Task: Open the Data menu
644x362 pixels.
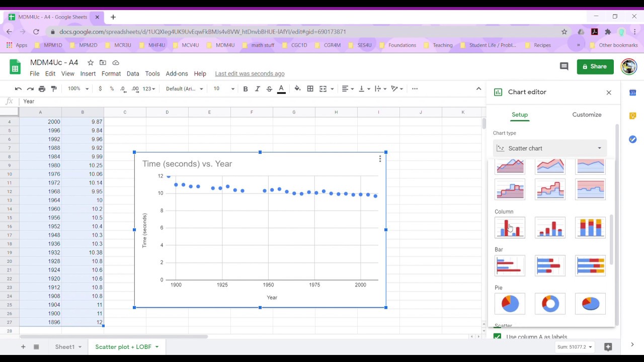Action: (133, 73)
